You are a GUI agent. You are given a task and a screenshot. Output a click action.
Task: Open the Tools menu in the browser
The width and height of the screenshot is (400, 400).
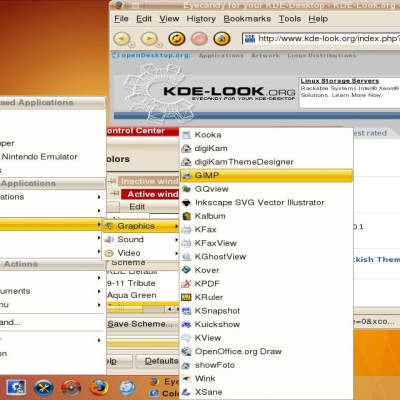pyautogui.click(x=290, y=19)
